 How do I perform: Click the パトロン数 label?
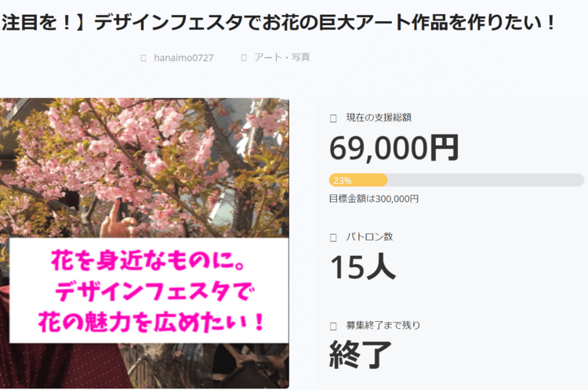click(x=369, y=237)
